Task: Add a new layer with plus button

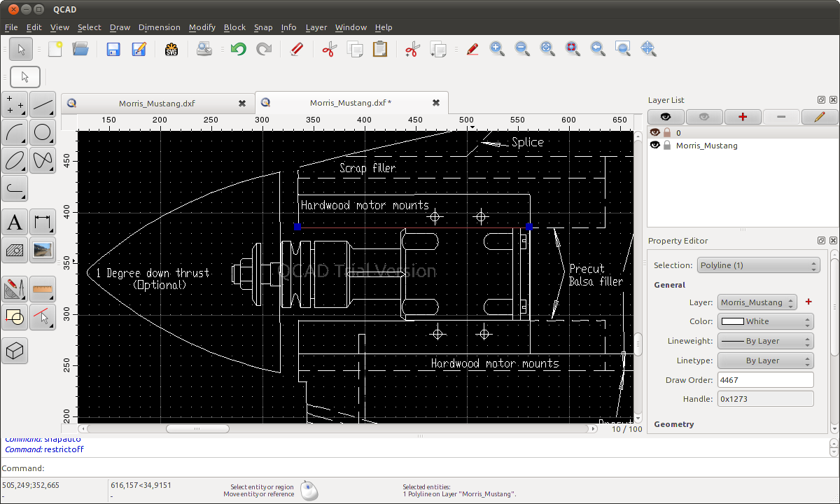Action: (743, 117)
